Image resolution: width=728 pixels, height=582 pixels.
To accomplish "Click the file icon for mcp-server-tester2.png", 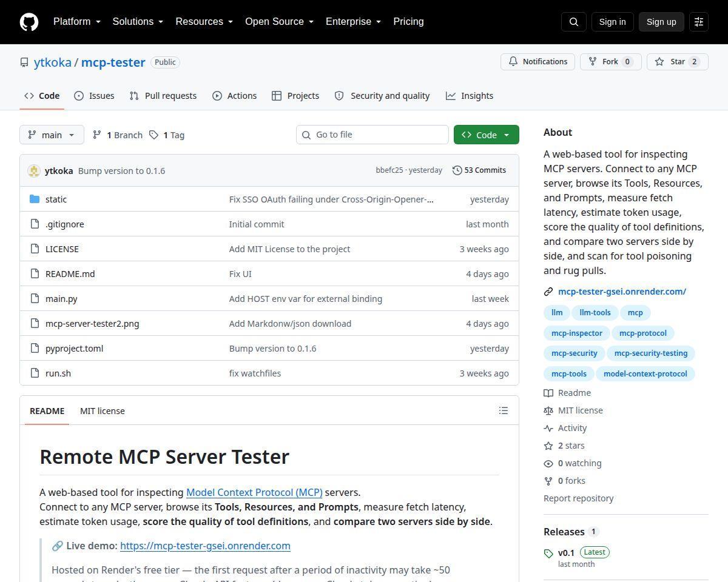I will [35, 324].
